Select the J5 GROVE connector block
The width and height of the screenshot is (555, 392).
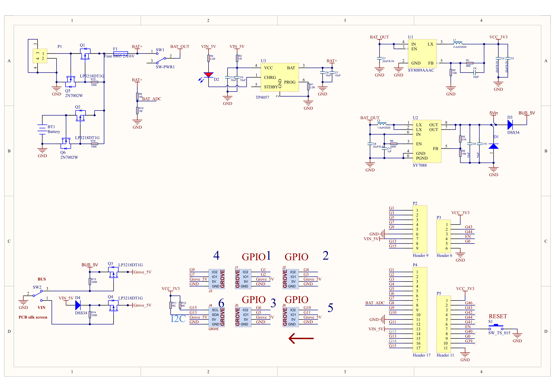(x=243, y=317)
